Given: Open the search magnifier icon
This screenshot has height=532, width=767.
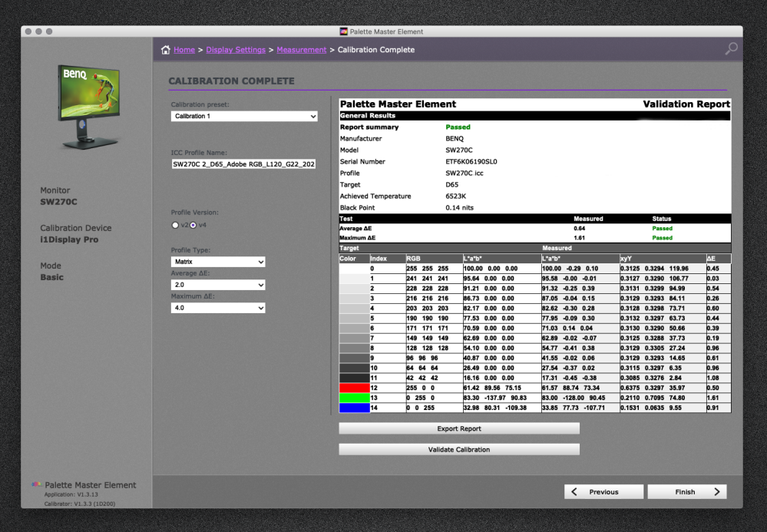Looking at the screenshot, I should [731, 48].
